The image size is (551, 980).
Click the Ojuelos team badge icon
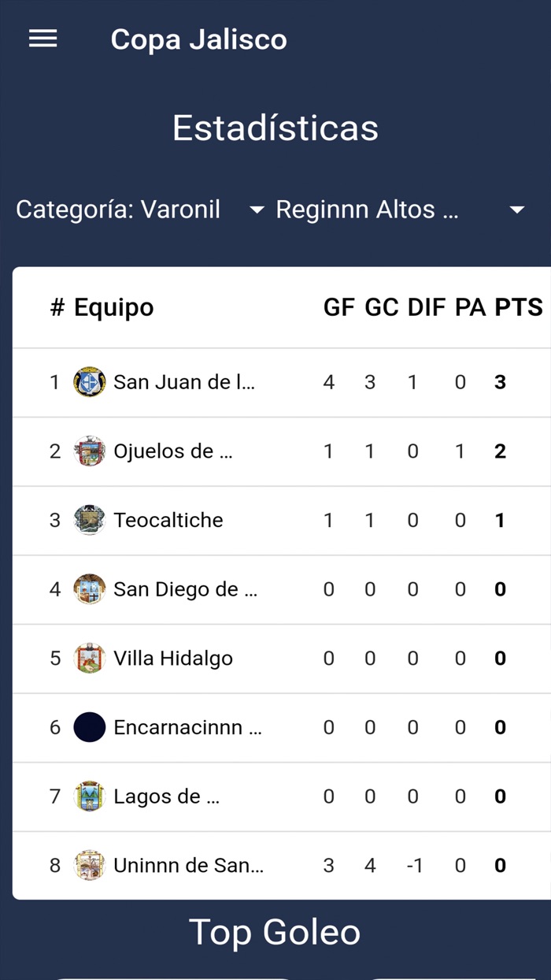[89, 451]
